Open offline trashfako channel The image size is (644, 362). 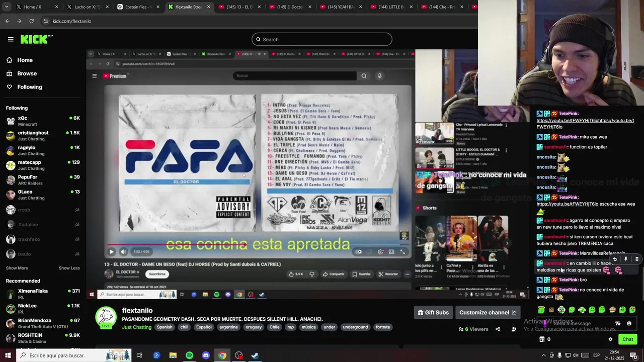pos(43,239)
